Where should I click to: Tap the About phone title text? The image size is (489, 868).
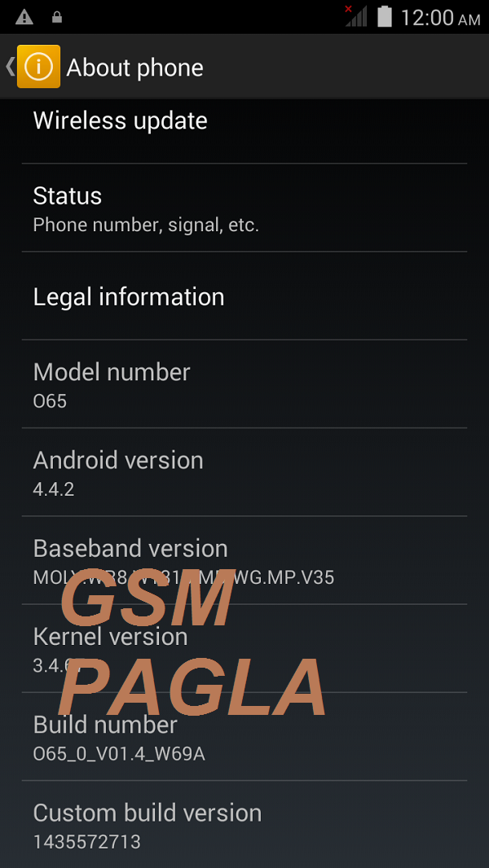point(134,68)
